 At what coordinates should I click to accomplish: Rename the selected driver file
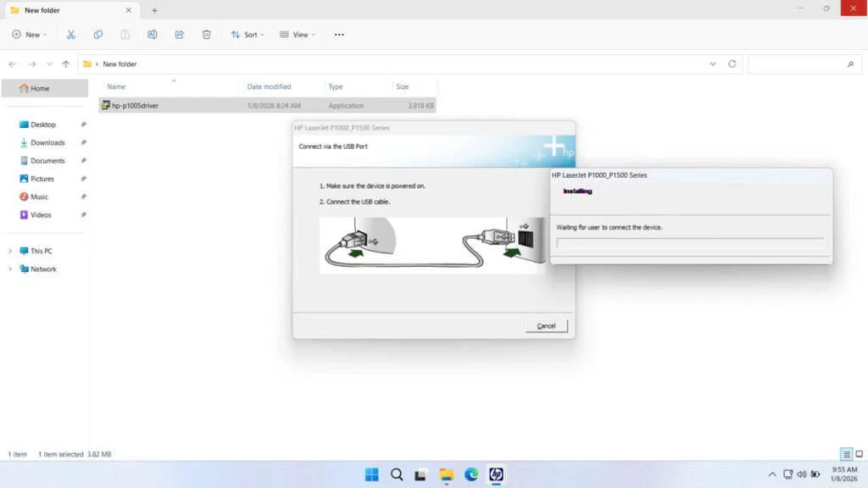pos(152,35)
